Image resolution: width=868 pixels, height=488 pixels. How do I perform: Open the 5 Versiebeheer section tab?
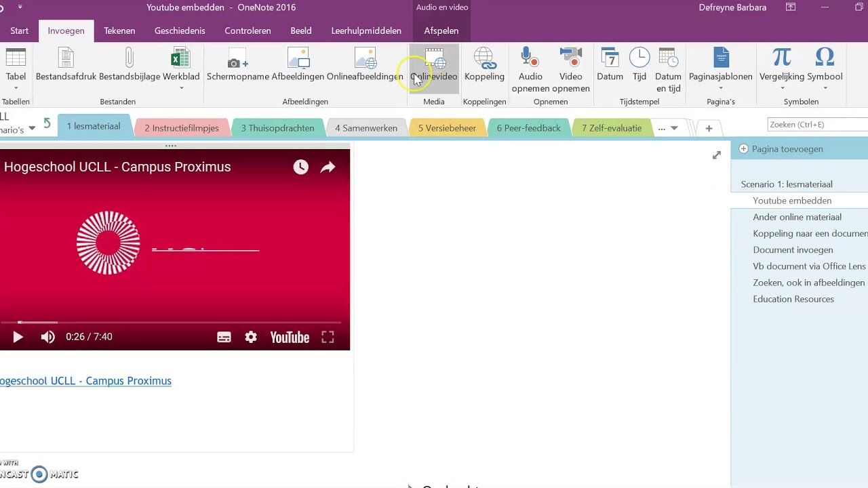click(x=447, y=128)
